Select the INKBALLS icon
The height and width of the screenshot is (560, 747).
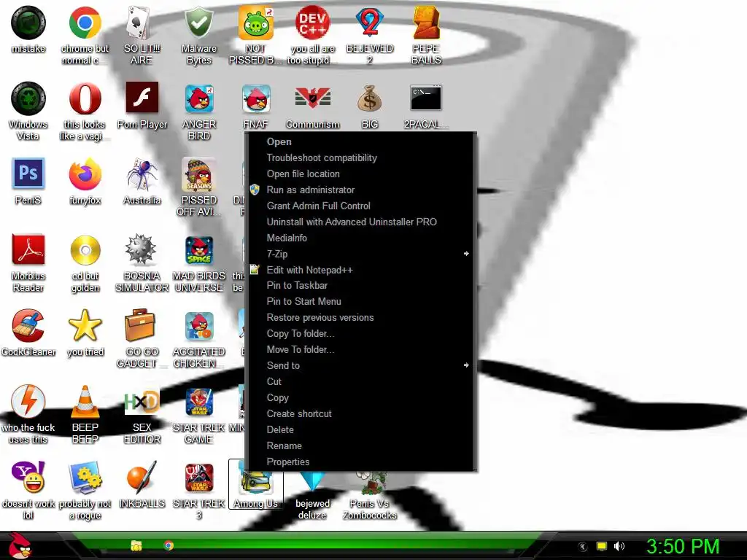142,477
